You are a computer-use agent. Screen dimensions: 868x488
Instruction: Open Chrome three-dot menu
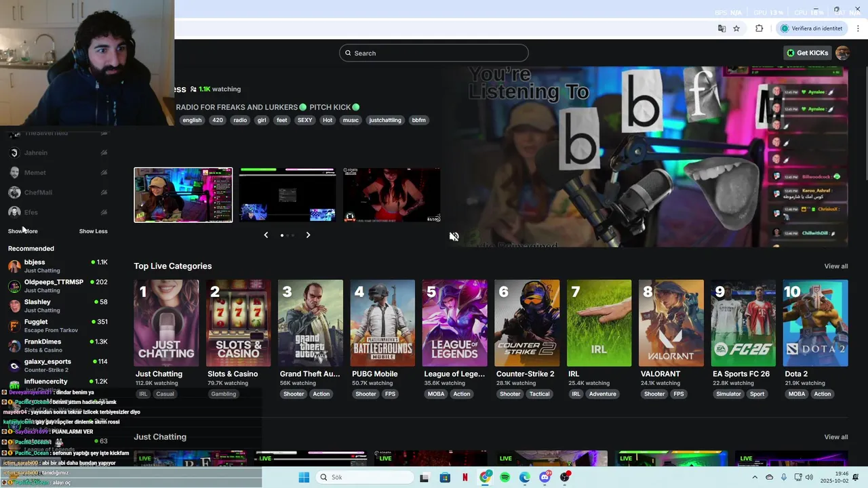click(859, 28)
